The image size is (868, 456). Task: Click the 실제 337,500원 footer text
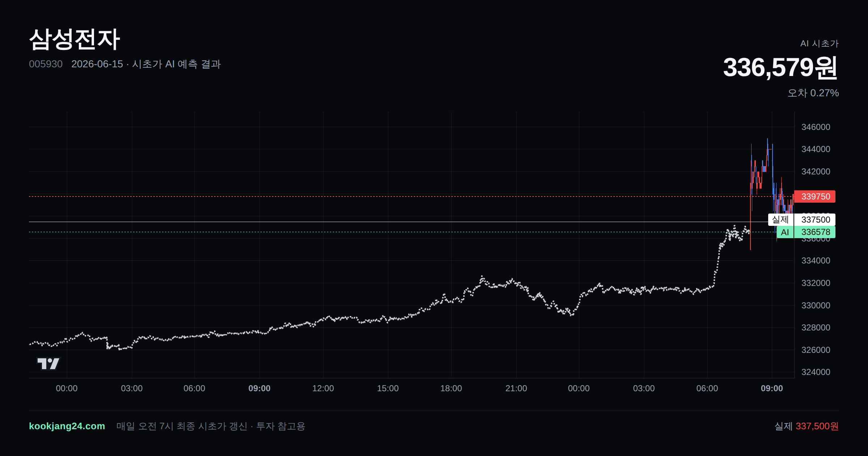[807, 426]
